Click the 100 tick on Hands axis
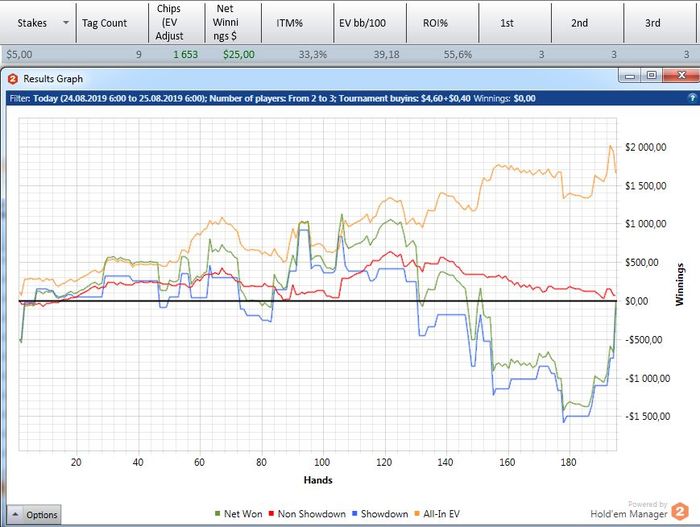700x527 pixels. (x=322, y=462)
